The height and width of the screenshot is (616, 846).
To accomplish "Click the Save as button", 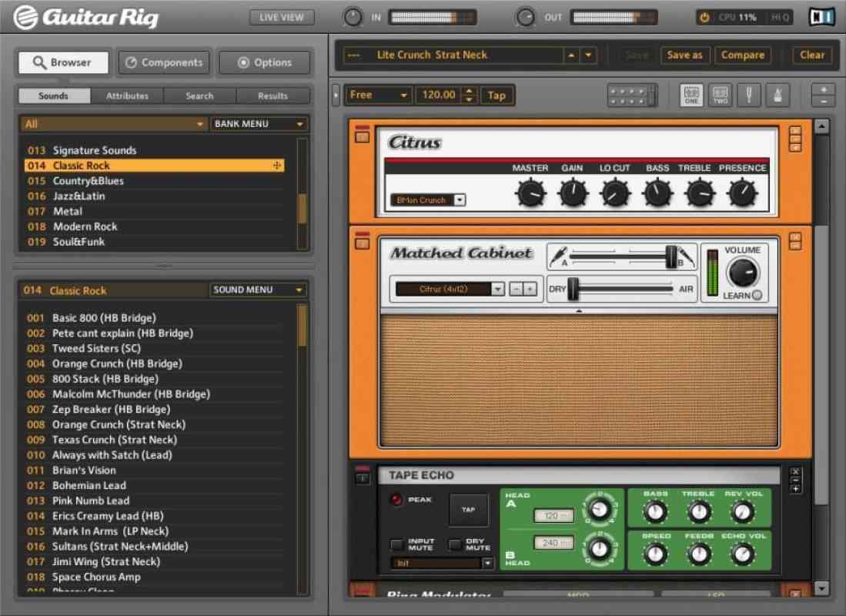I will (684, 55).
